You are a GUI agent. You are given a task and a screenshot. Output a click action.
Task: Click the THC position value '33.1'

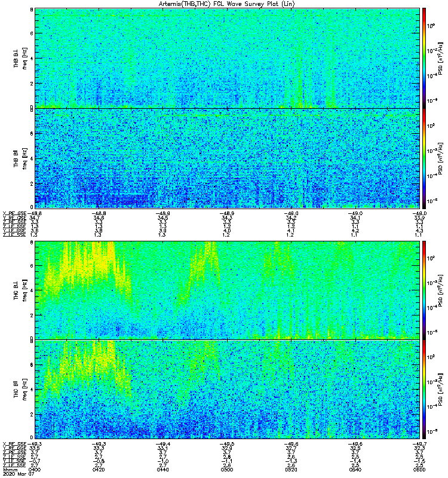162,448
